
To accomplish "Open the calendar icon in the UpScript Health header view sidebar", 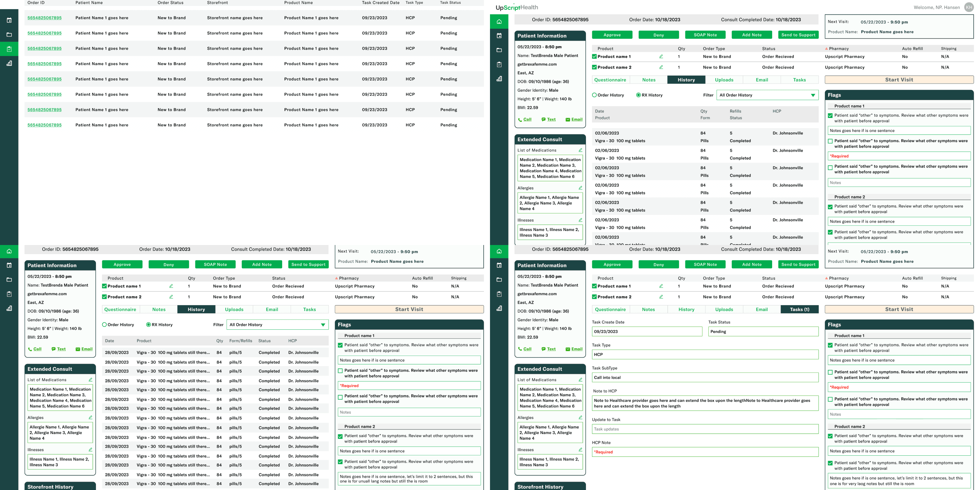I will [499, 36].
